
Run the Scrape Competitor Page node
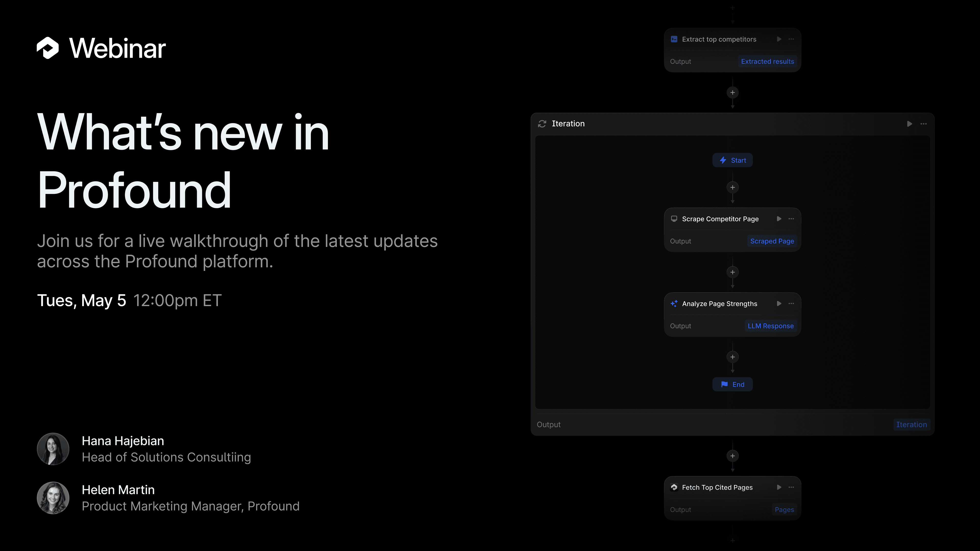click(x=779, y=219)
